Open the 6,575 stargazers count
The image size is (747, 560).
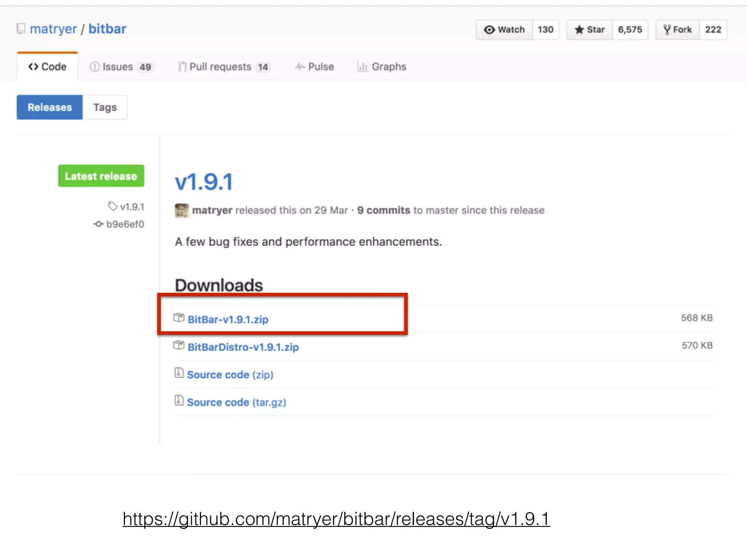(x=630, y=30)
